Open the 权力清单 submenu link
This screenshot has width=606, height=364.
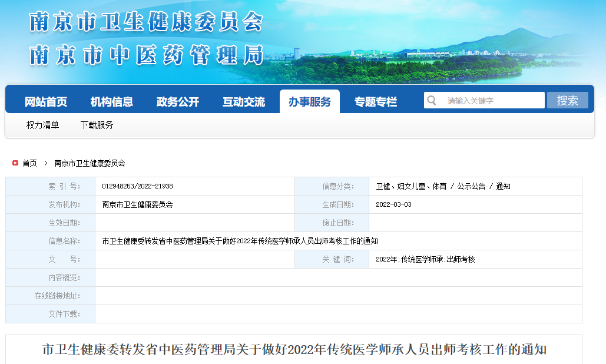pos(43,125)
